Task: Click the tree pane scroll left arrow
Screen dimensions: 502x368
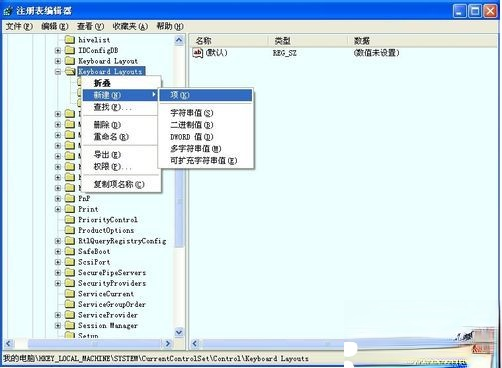Action: pos(8,343)
